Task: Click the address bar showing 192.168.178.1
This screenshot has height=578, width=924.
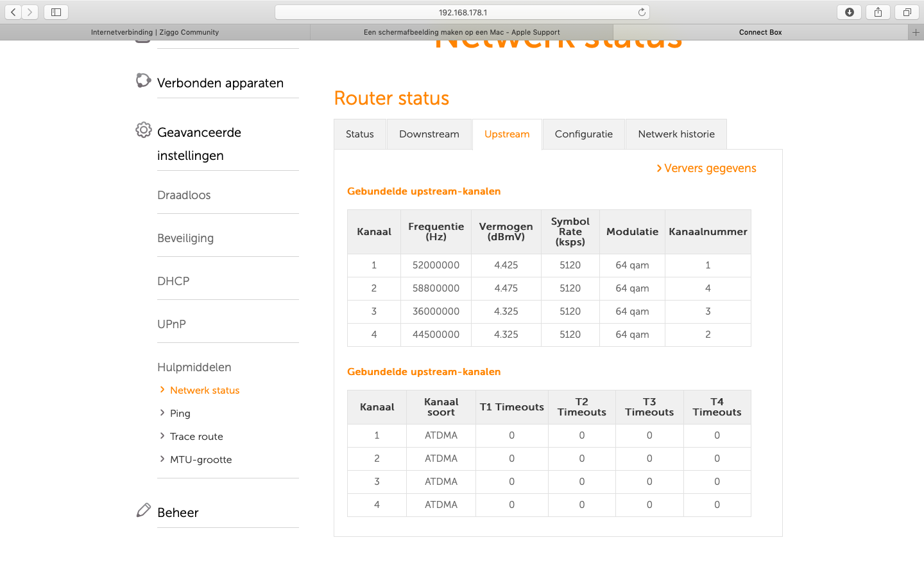Action: click(x=462, y=12)
